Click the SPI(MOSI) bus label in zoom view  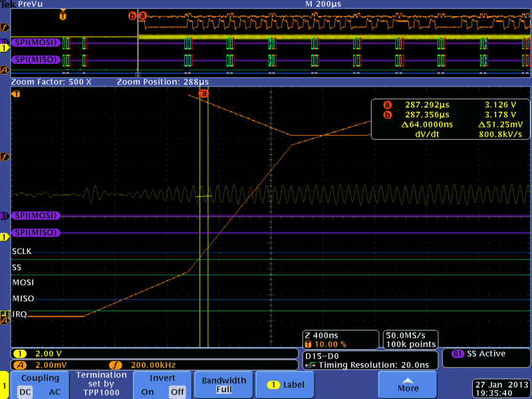[36, 215]
